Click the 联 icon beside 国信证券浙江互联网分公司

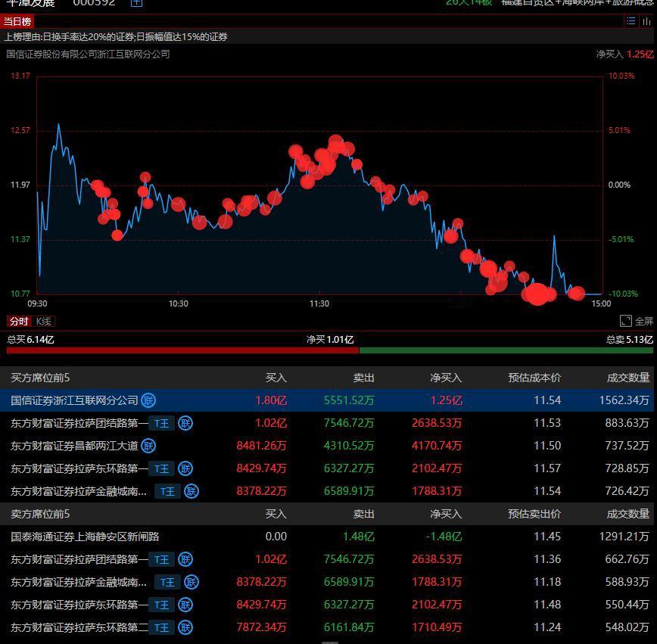point(148,400)
